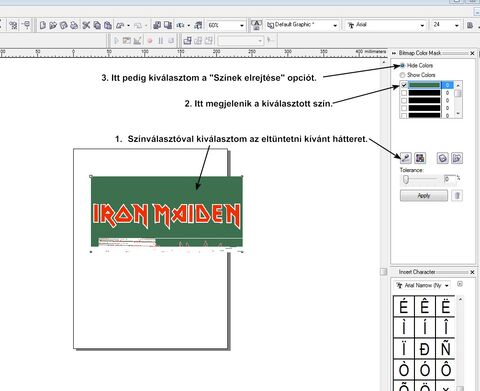Click the icon just left of New document
Screen dimensions: 480x391
pyautogui.click(x=26, y=25)
